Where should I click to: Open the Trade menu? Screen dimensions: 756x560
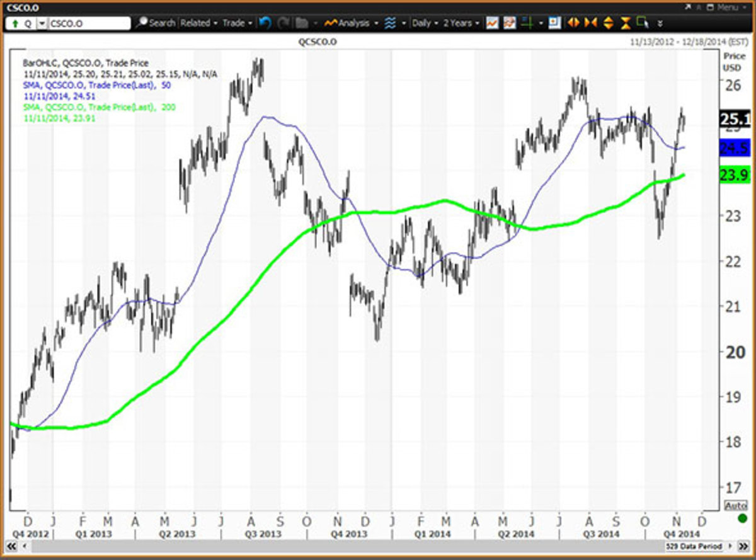tap(237, 23)
